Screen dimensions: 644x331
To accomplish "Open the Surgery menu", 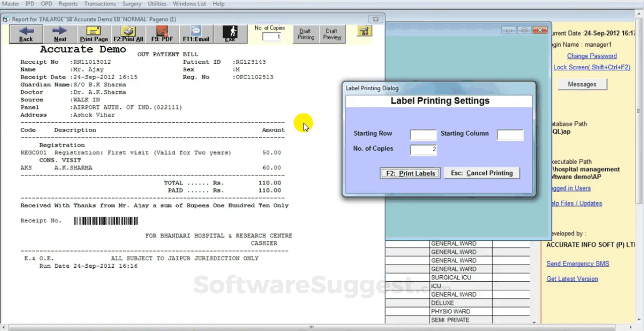I will (x=131, y=3).
